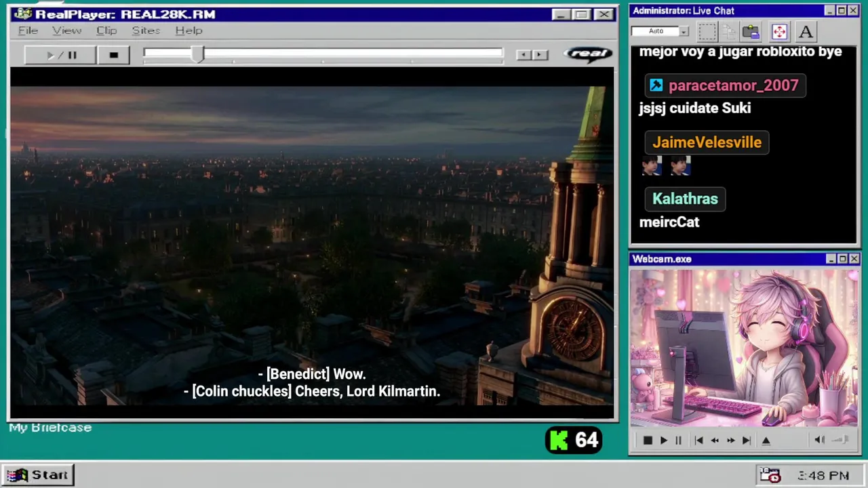Image resolution: width=868 pixels, height=488 pixels.
Task: Open the Start menu
Action: point(37,475)
